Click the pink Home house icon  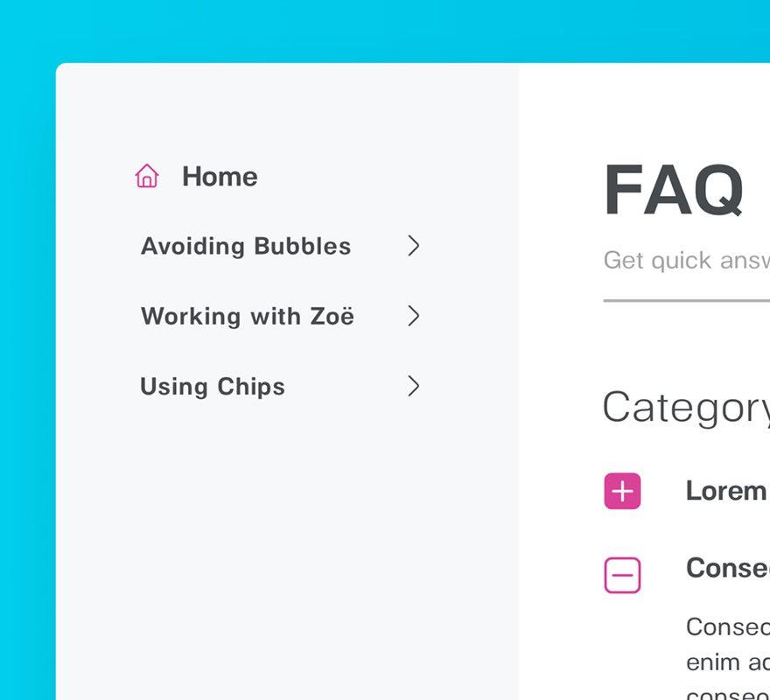(x=147, y=176)
